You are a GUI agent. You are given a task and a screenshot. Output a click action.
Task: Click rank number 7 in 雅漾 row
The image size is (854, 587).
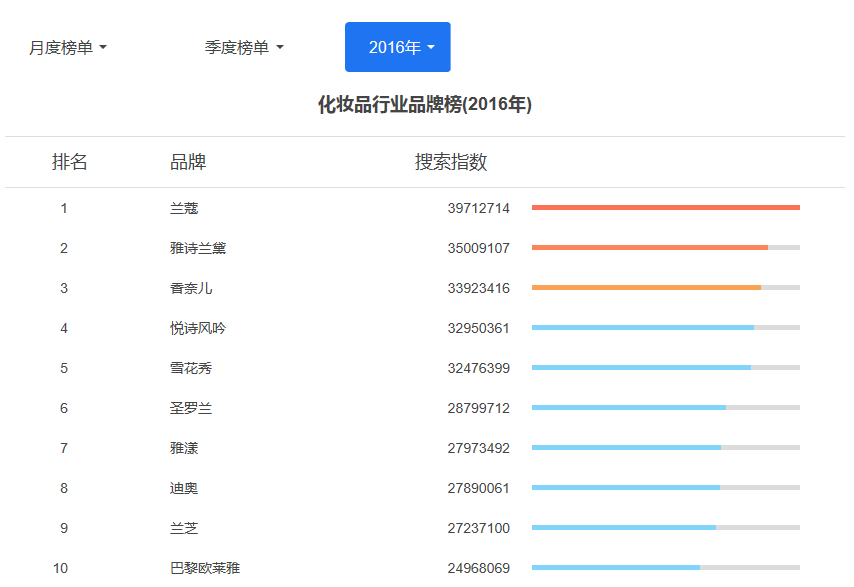pyautogui.click(x=64, y=448)
